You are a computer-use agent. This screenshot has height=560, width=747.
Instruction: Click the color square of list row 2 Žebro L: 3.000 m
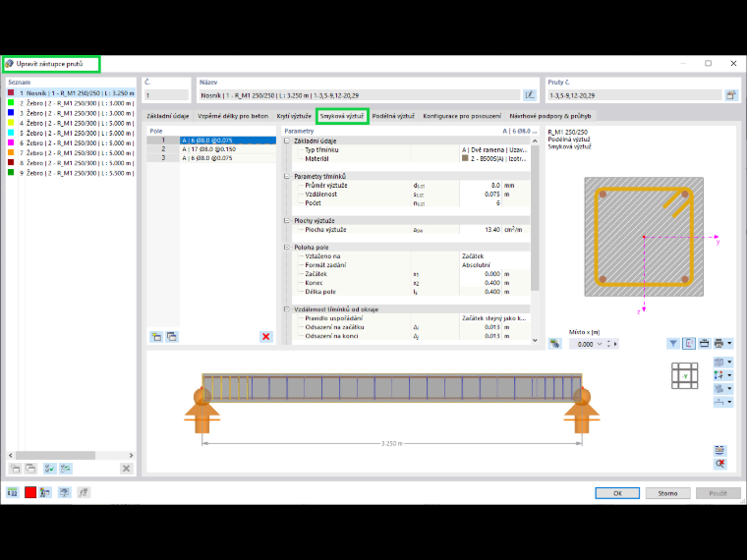[x=11, y=103]
